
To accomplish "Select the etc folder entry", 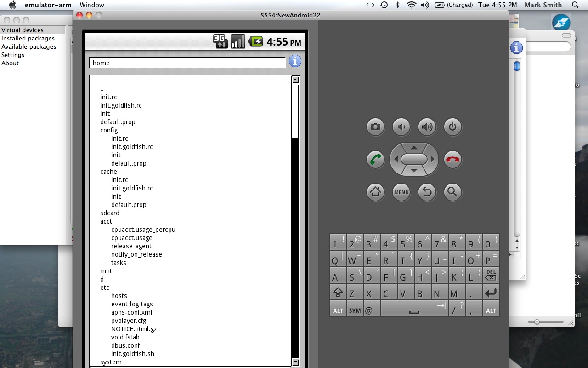I will click(105, 287).
